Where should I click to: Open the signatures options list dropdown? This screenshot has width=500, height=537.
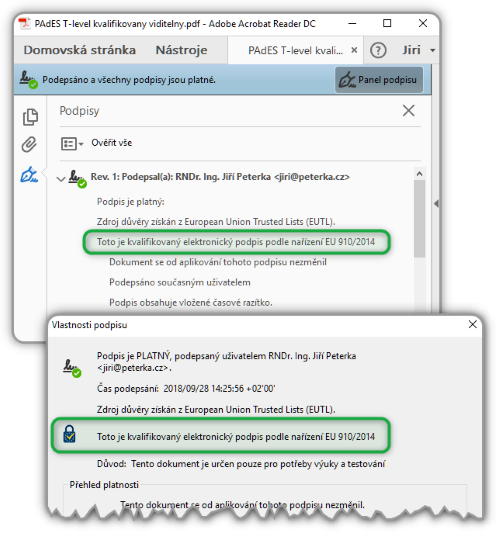(x=72, y=143)
